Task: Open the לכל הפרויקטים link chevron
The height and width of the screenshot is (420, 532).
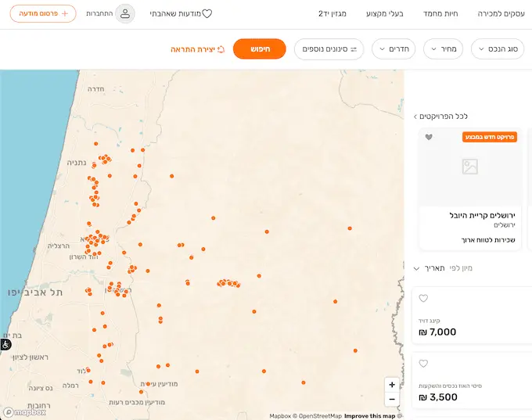Action: coord(415,117)
